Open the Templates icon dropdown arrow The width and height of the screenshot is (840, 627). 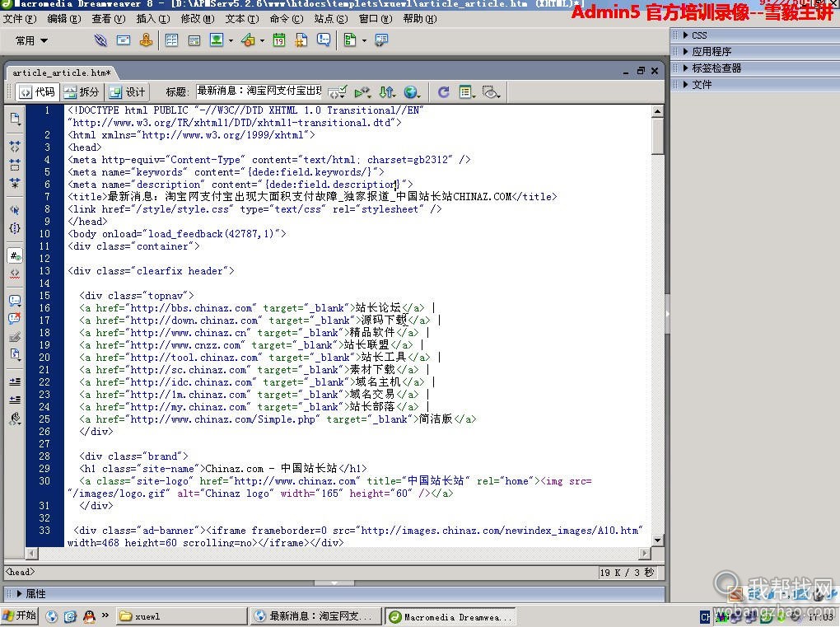[364, 40]
